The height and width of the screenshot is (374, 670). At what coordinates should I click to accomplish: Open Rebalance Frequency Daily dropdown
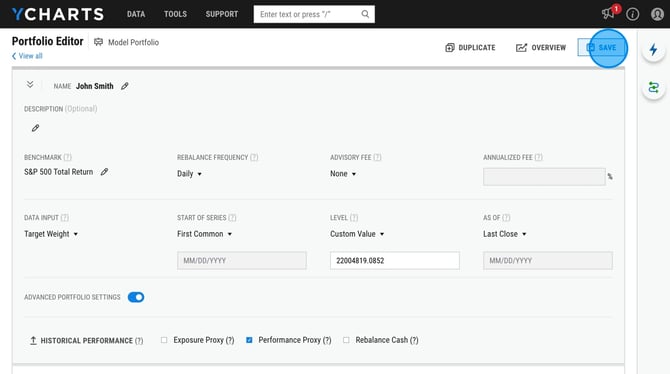point(189,174)
